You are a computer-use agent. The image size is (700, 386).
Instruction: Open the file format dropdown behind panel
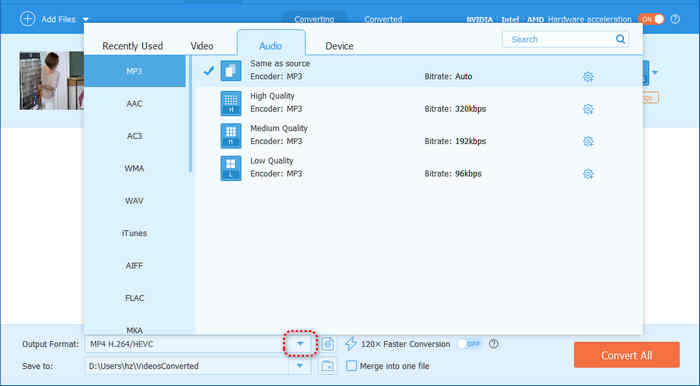click(655, 72)
